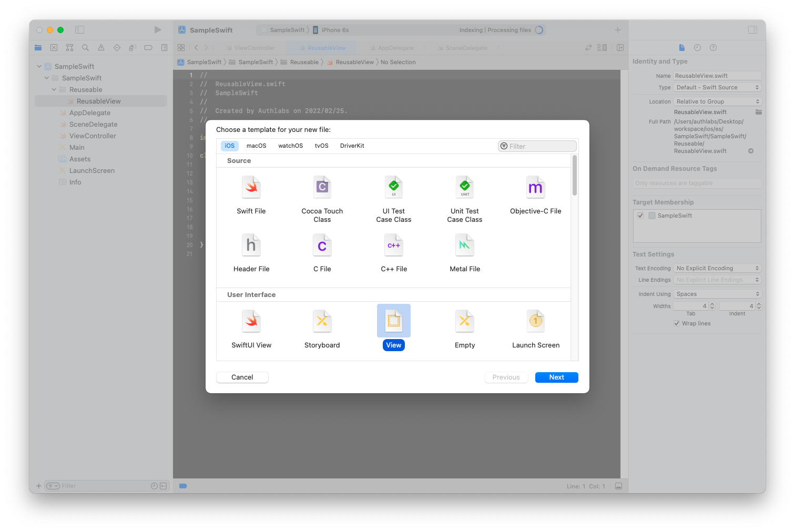Click the Next button
Screen dimensions: 795x532
[x=557, y=377]
